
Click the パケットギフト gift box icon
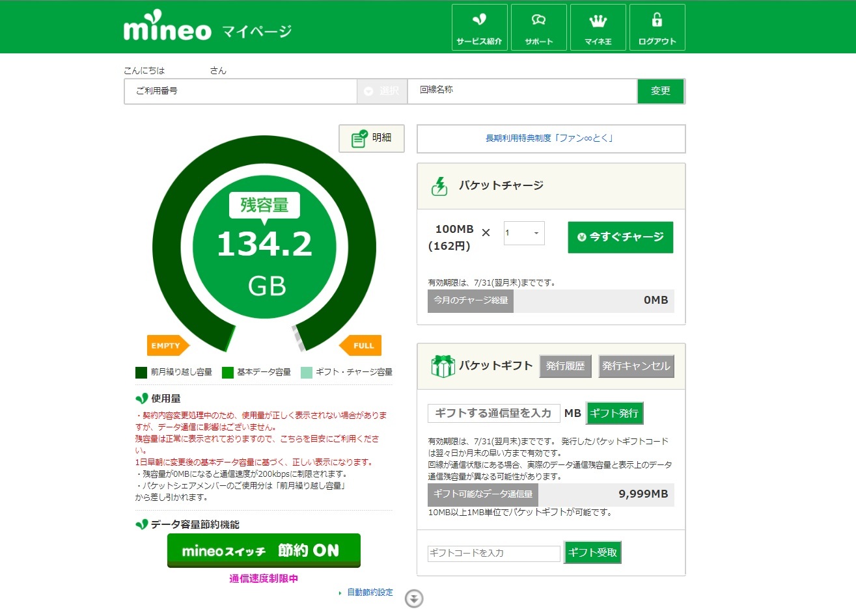443,366
